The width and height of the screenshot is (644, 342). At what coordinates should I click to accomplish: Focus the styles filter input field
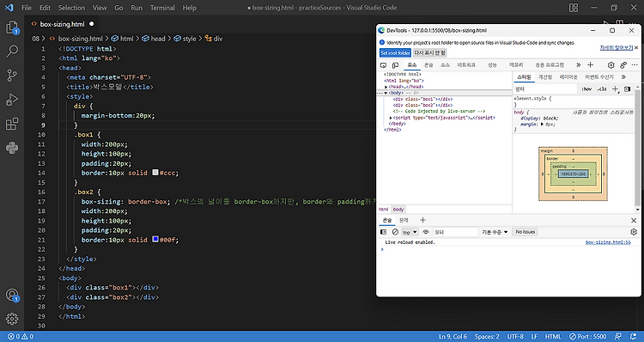click(546, 89)
